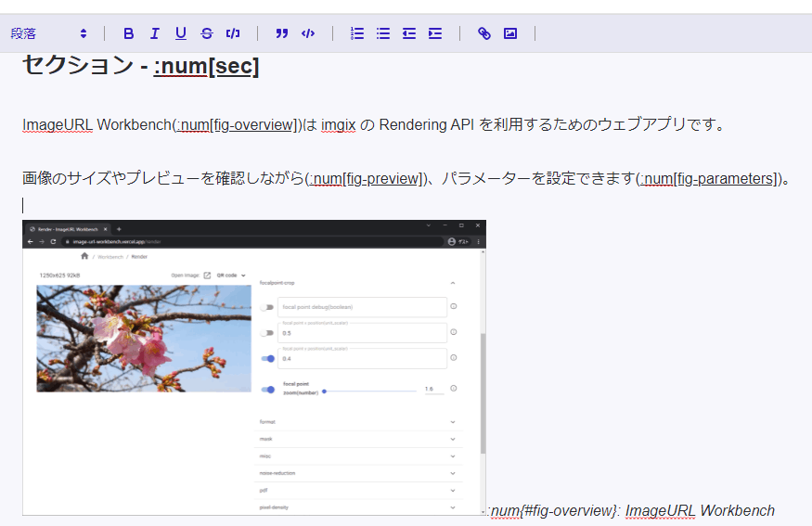Close the Render - ImageURL Workbench tab
Viewport: 812px width, 526px height.
tap(105, 229)
